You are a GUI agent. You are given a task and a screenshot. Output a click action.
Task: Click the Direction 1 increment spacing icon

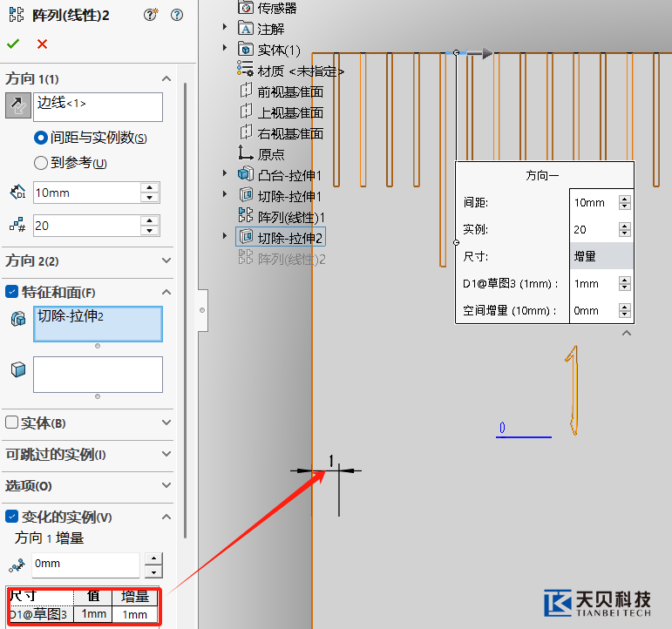point(17,565)
